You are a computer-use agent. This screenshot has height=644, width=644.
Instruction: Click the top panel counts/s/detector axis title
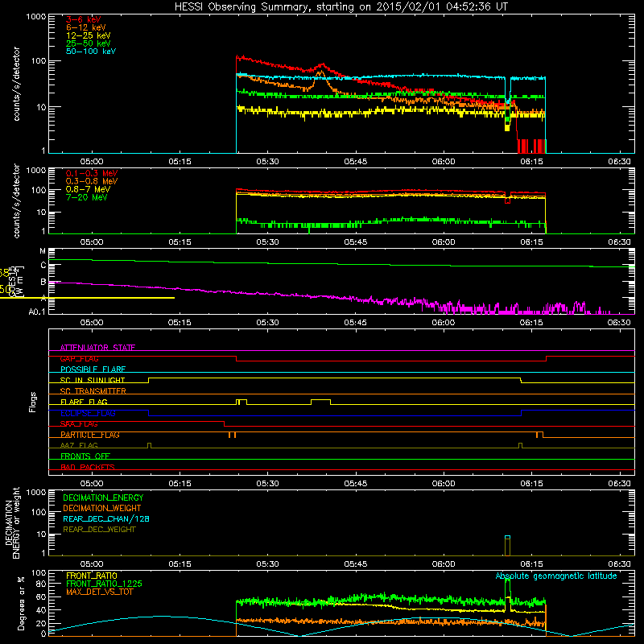click(16, 84)
